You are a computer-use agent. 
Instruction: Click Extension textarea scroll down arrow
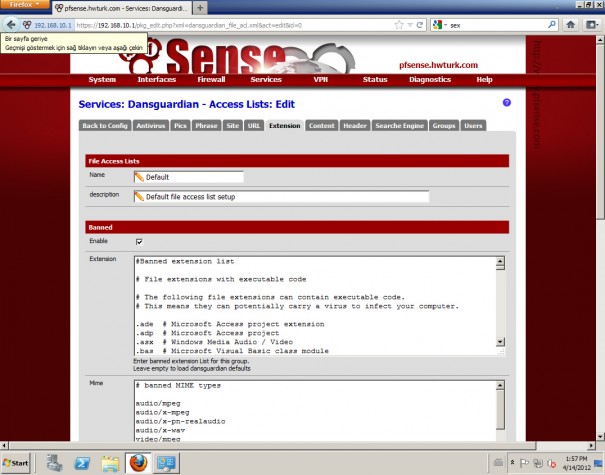[500, 342]
